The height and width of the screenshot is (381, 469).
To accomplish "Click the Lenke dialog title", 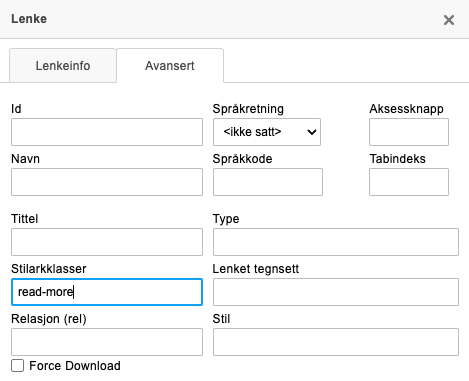I will [29, 19].
